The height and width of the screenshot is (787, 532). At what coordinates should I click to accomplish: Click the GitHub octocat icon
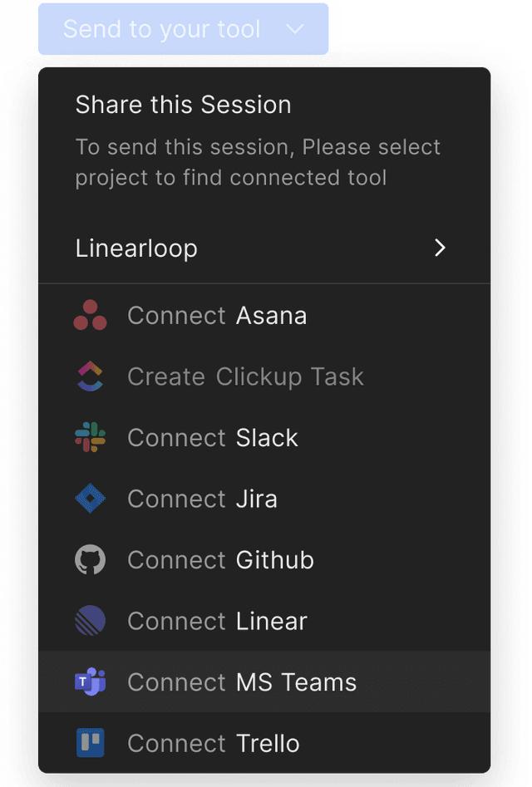(90, 560)
